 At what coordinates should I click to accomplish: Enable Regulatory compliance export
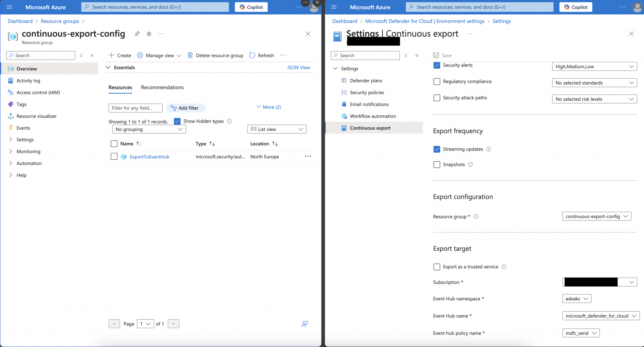pos(437,81)
